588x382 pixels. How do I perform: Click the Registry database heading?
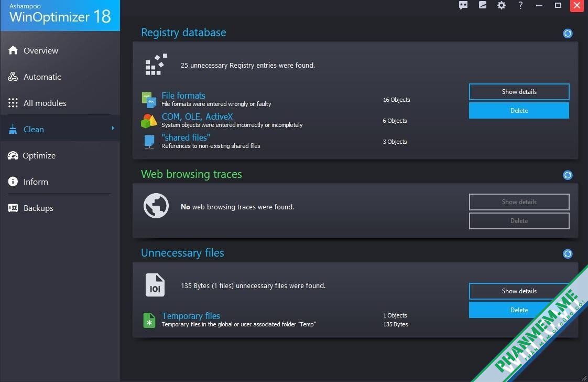183,33
